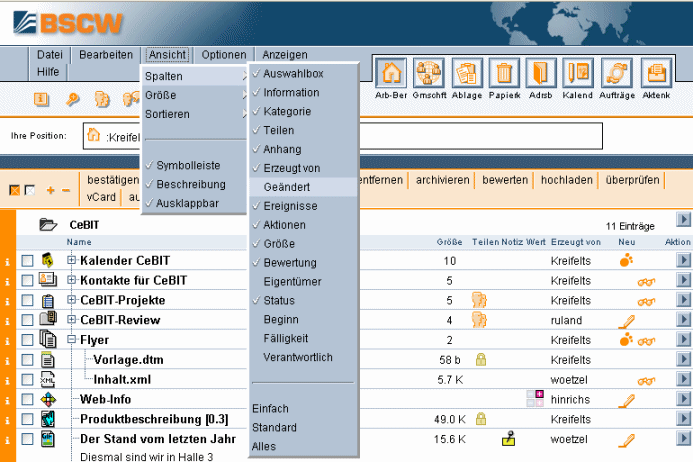Select the Alles column preset
Screen dimensions: 693x462
pyautogui.click(x=264, y=446)
